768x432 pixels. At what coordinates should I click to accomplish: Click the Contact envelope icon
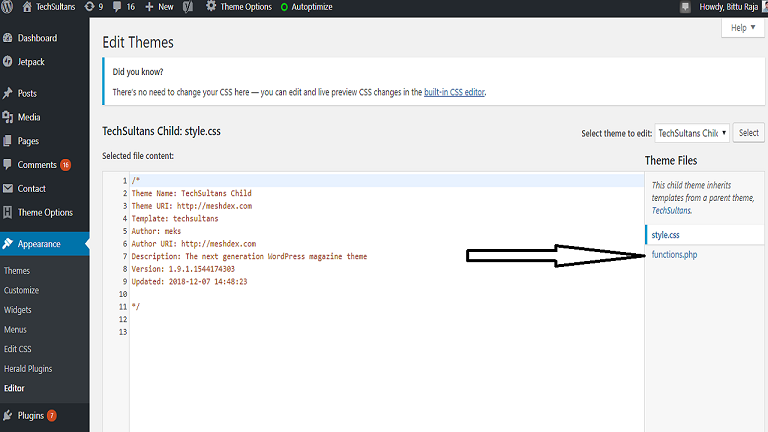click(x=7, y=189)
